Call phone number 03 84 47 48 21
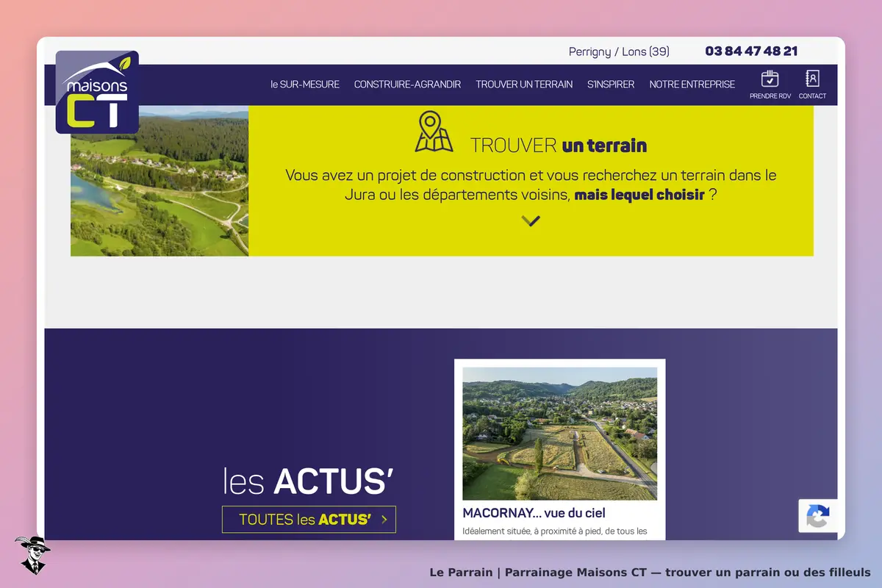The image size is (882, 588). (751, 51)
